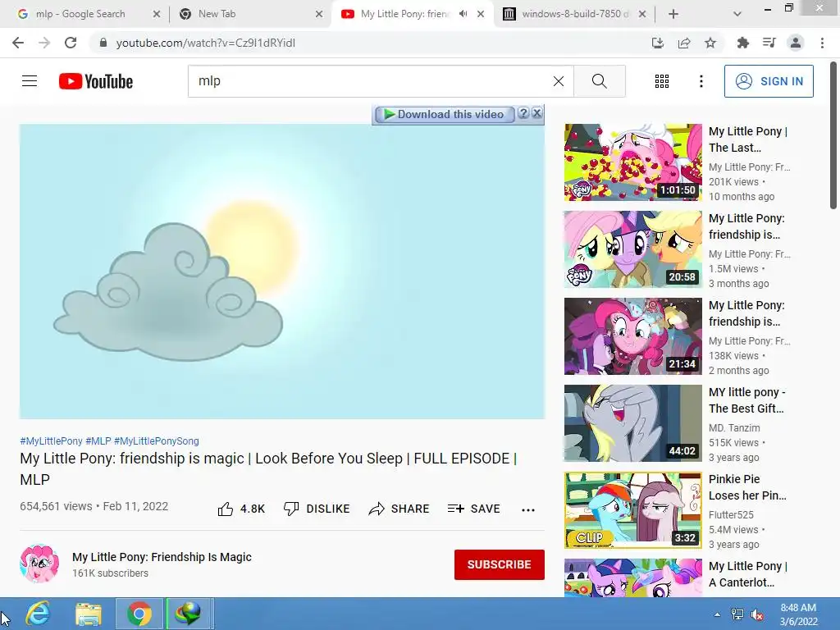Open Chrome extensions puzzle icon
This screenshot has height=630, width=840.
pos(742,43)
